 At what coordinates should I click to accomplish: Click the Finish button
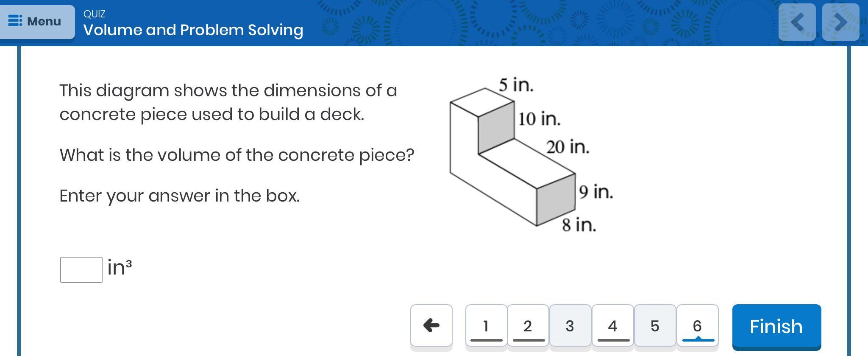[x=776, y=327]
